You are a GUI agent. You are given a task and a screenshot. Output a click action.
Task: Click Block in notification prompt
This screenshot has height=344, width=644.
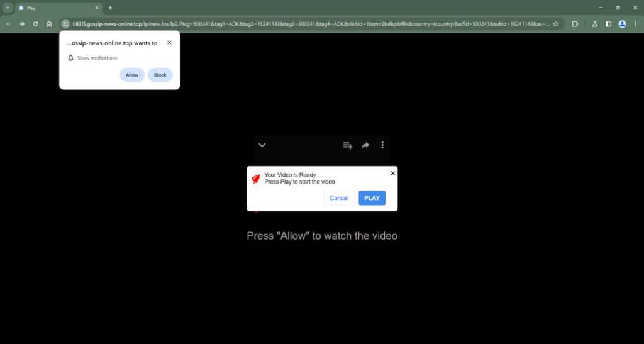160,75
